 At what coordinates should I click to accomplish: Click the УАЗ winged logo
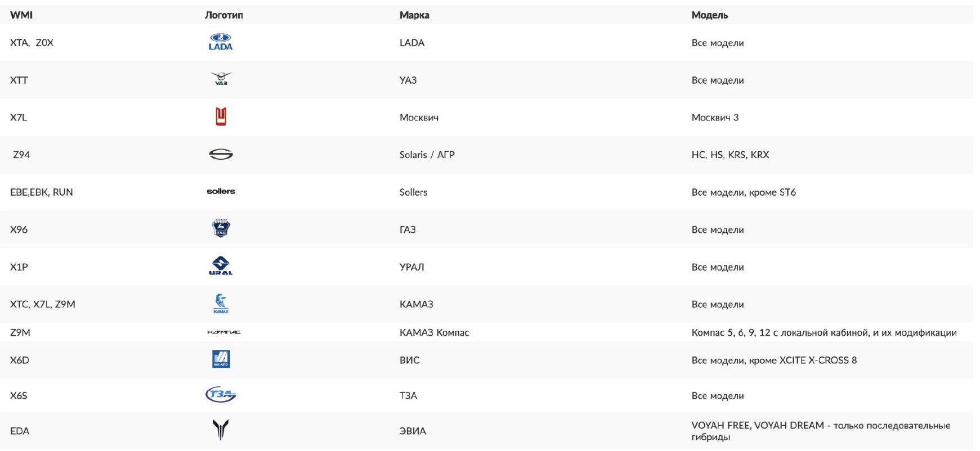point(221,79)
